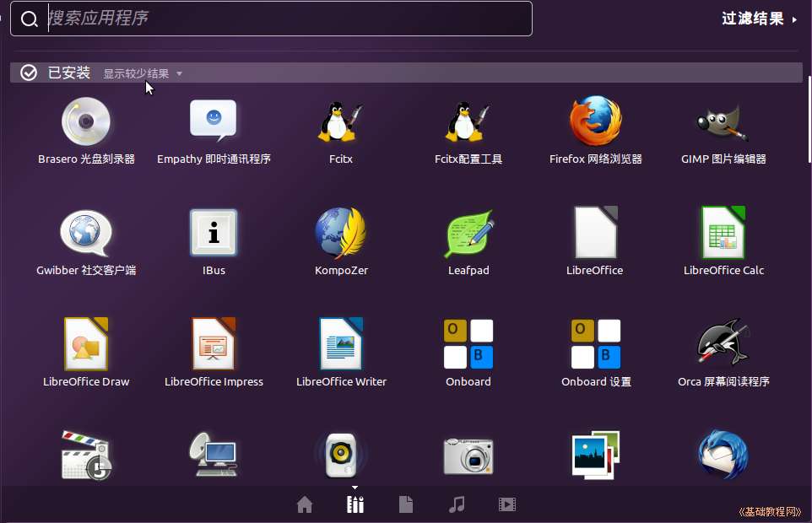Screen dimensions: 812x523
Task: Open Firefox web browser
Action: coord(595,122)
